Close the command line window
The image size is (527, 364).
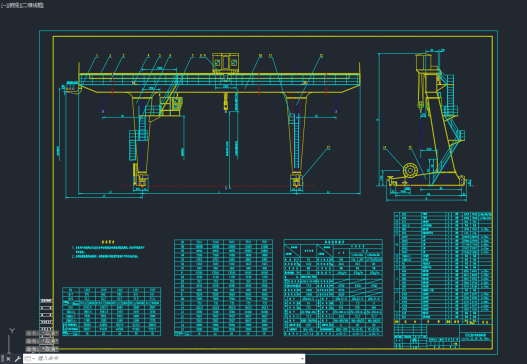[x=9, y=359]
